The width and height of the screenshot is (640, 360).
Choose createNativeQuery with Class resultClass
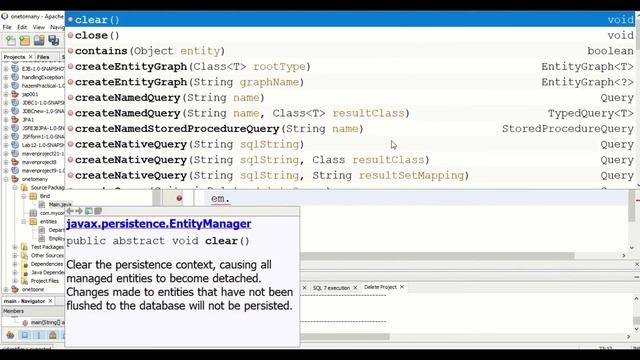coord(350,160)
